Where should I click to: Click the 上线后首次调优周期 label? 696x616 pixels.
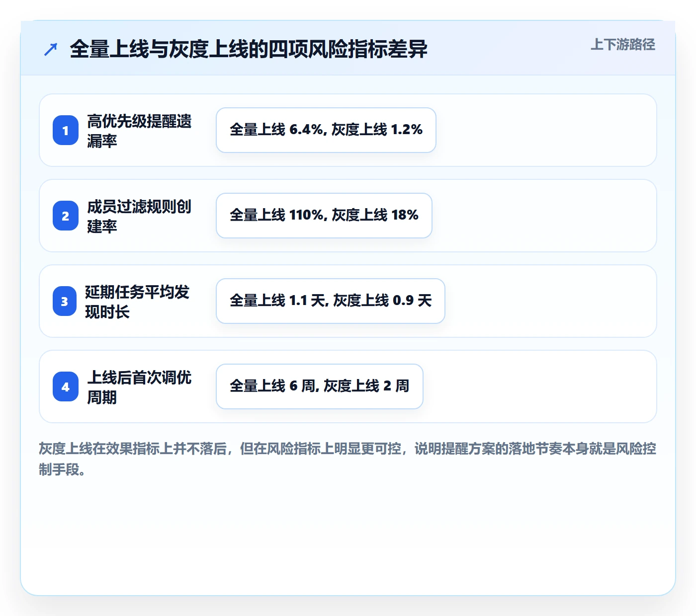(x=139, y=387)
